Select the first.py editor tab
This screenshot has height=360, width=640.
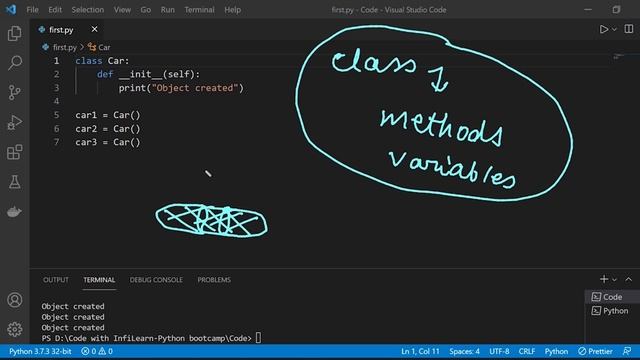pyautogui.click(x=67, y=29)
